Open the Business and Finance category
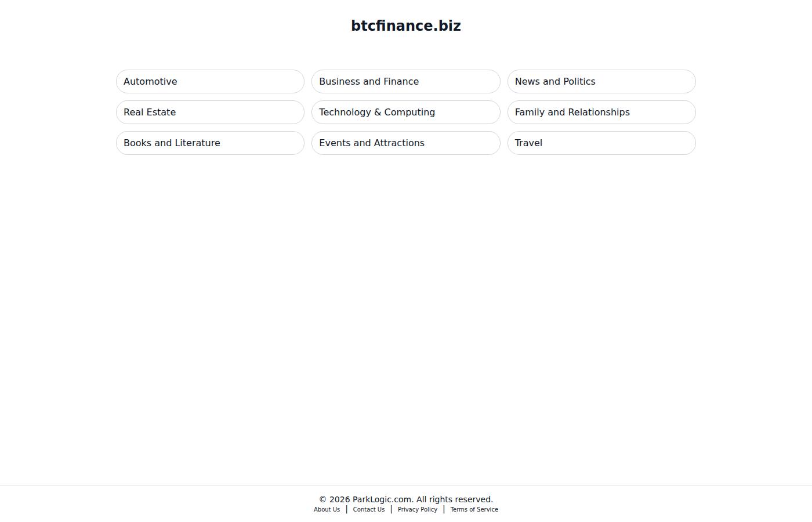This screenshot has width=812, height=522. pyautogui.click(x=405, y=82)
